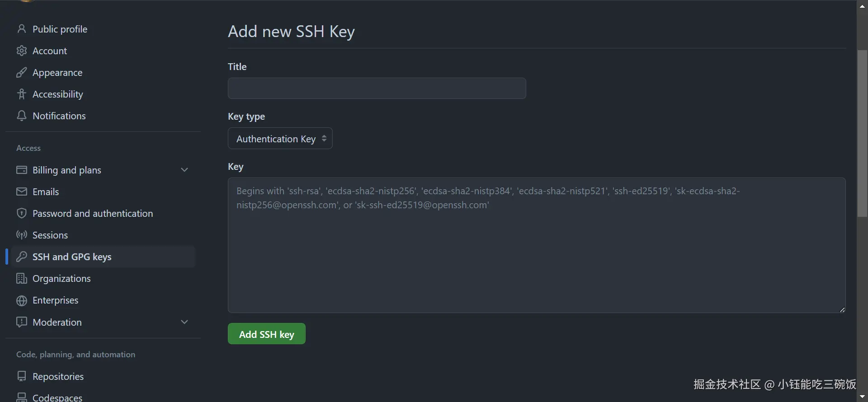Go to the Repositories settings page
868x402 pixels.
[58, 376]
